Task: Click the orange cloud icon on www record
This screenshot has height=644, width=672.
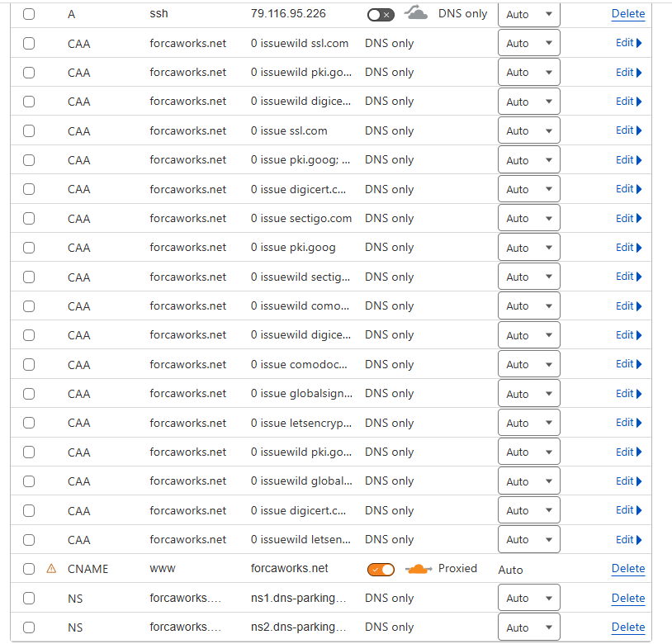Action: [419, 569]
